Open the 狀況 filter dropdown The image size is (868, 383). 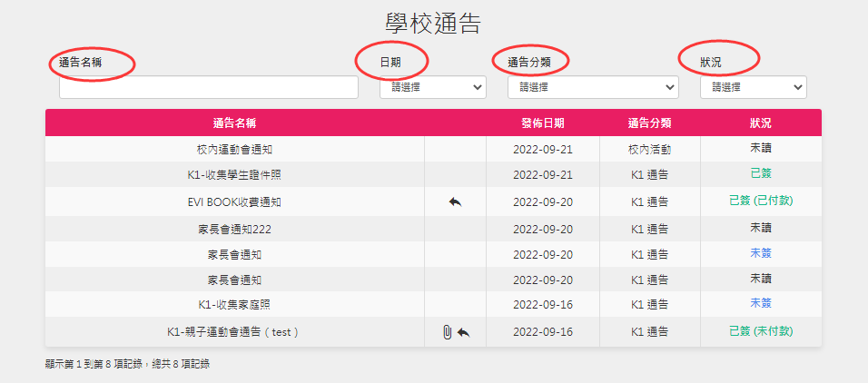[x=753, y=87]
